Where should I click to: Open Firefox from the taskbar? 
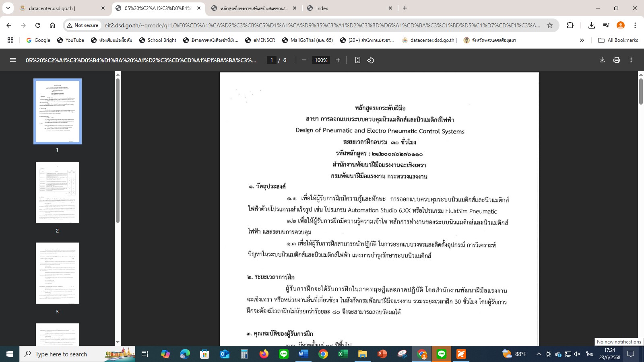(264, 354)
